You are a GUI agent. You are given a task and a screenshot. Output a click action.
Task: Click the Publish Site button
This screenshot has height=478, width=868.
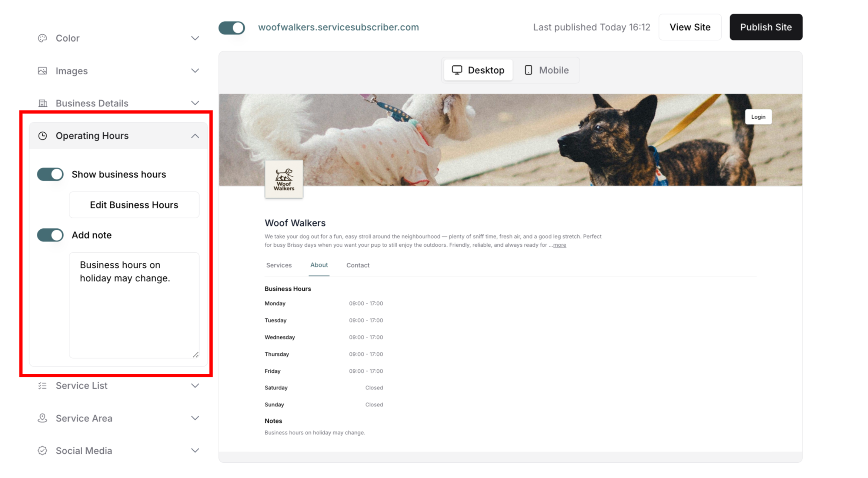[x=766, y=27]
